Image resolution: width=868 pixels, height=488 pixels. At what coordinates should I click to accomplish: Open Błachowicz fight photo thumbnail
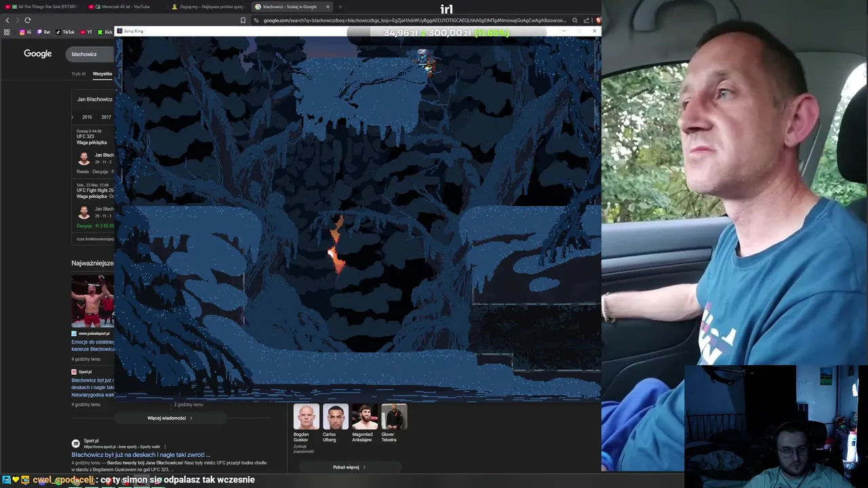(x=93, y=301)
